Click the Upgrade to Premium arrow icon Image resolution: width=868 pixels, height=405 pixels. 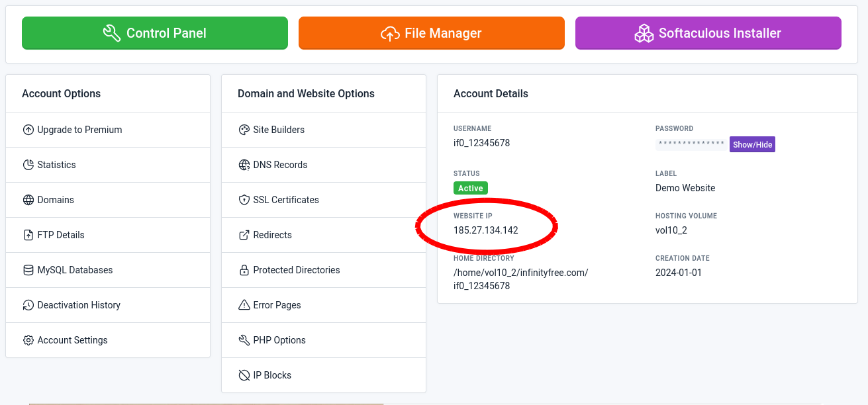[28, 130]
